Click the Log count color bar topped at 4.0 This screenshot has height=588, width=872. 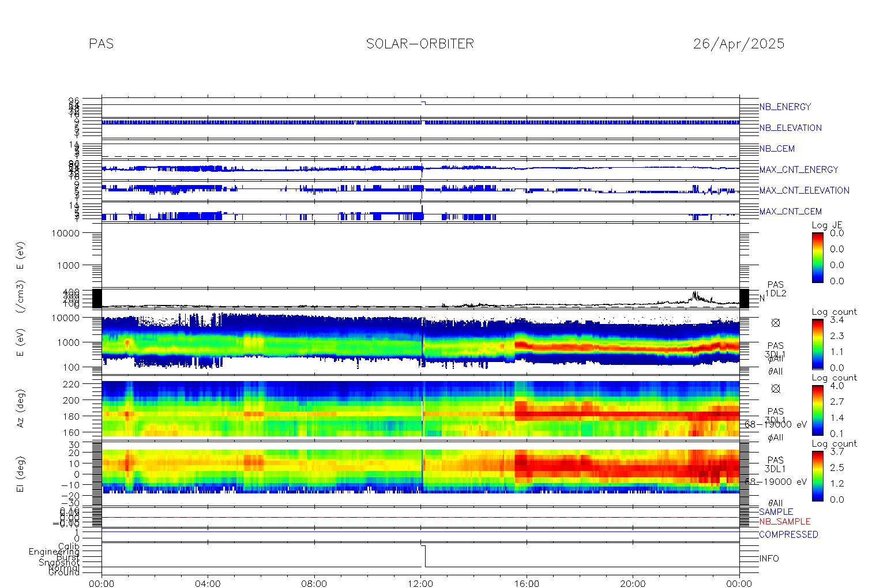818,410
